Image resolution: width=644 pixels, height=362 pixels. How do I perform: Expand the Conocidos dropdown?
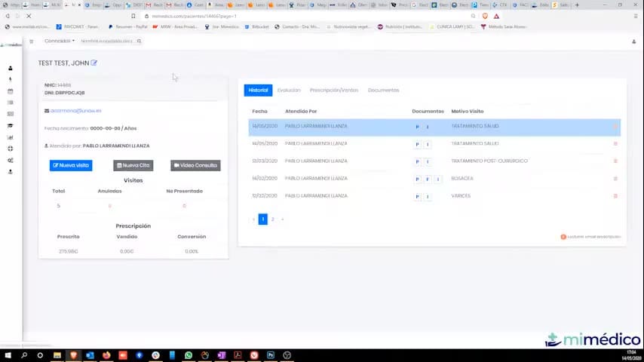60,41
